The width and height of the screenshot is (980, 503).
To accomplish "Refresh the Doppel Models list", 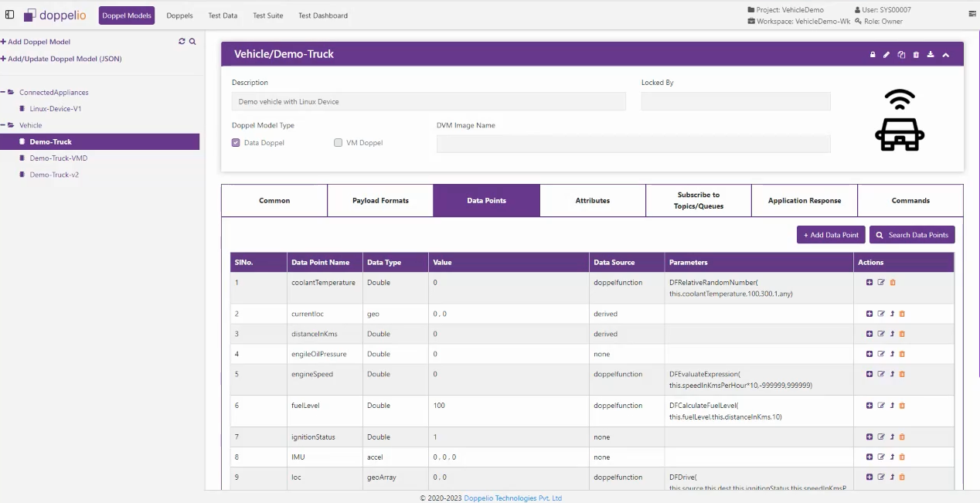I will 182,42.
